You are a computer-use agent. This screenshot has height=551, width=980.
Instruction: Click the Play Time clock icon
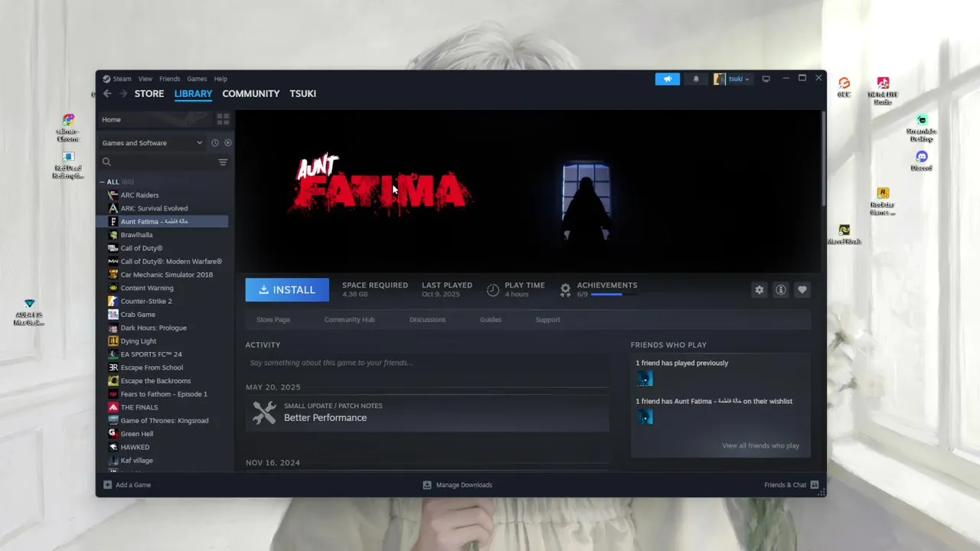tap(493, 290)
